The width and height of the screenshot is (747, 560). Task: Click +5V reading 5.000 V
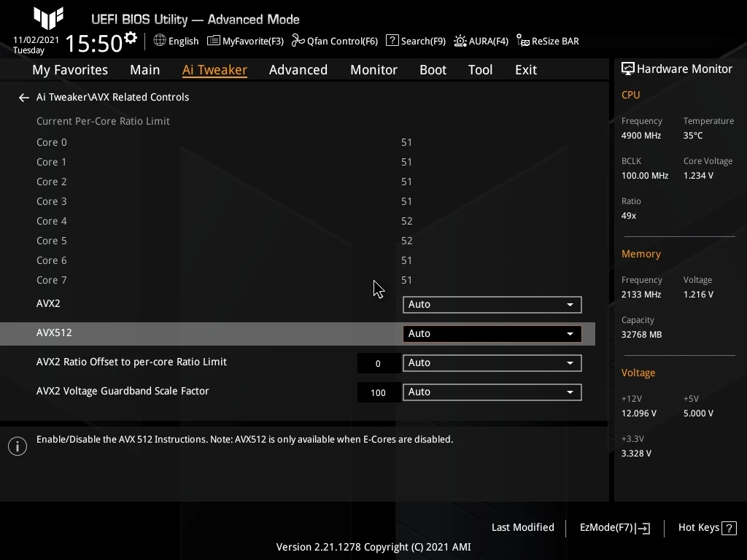click(x=698, y=413)
